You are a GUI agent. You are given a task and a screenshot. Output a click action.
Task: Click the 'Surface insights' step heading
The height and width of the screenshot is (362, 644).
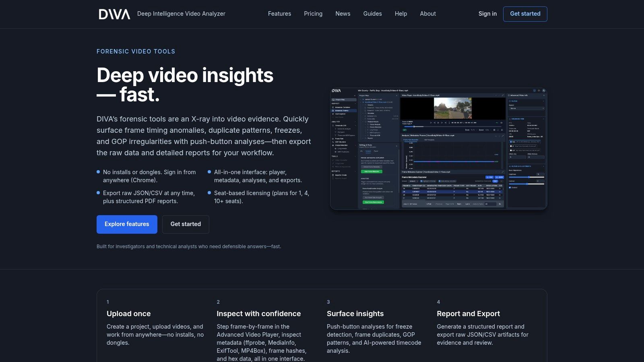pos(355,314)
